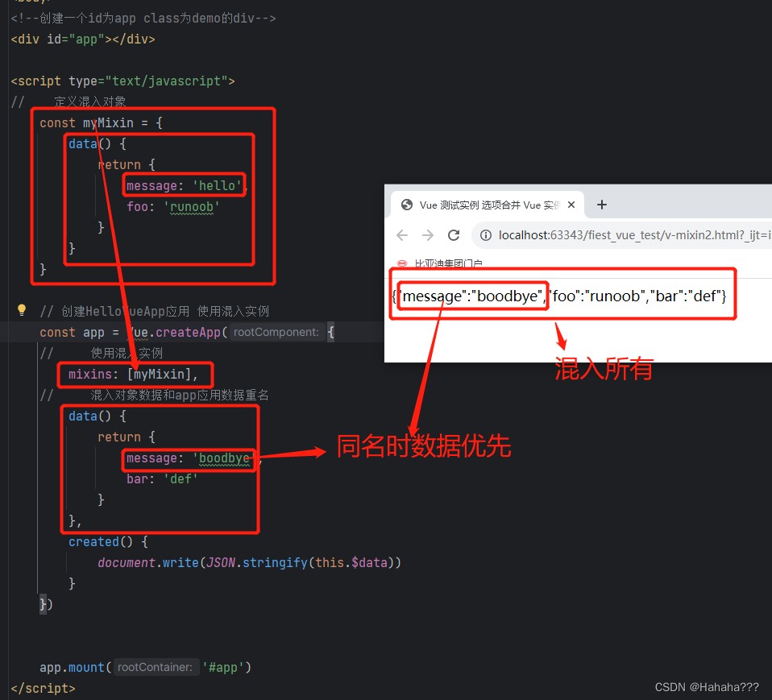
Task: Close the Vue test browser tab
Action: pyautogui.click(x=571, y=205)
